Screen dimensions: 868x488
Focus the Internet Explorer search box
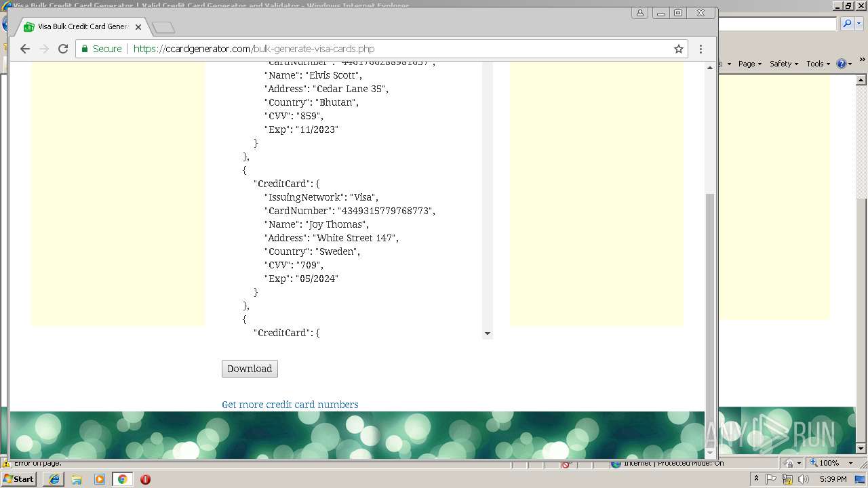tap(777, 24)
